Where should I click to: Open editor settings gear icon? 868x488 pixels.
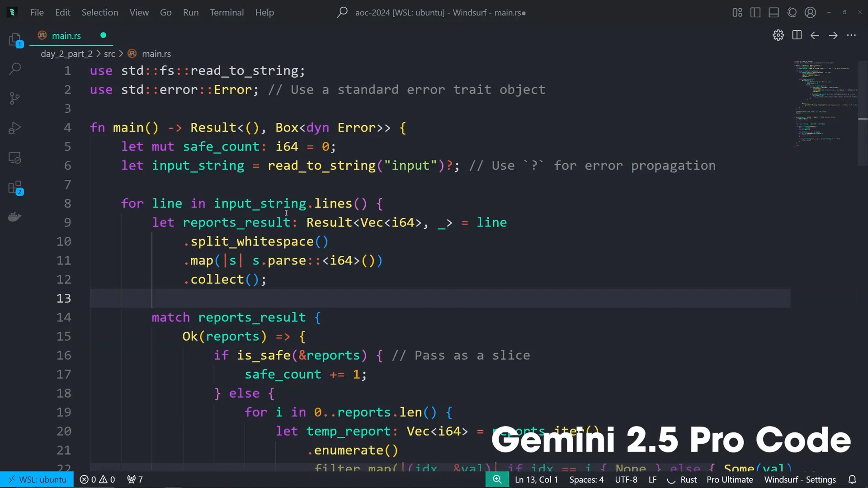point(778,35)
